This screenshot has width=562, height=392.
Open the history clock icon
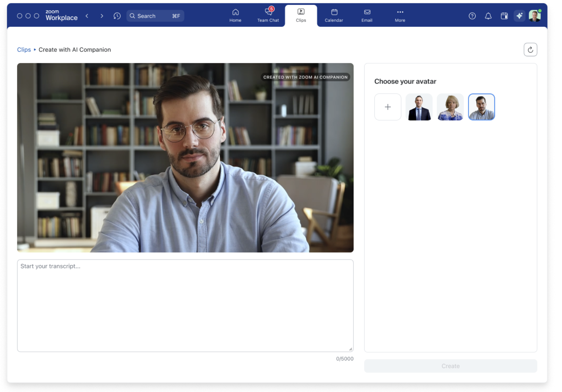[117, 16]
